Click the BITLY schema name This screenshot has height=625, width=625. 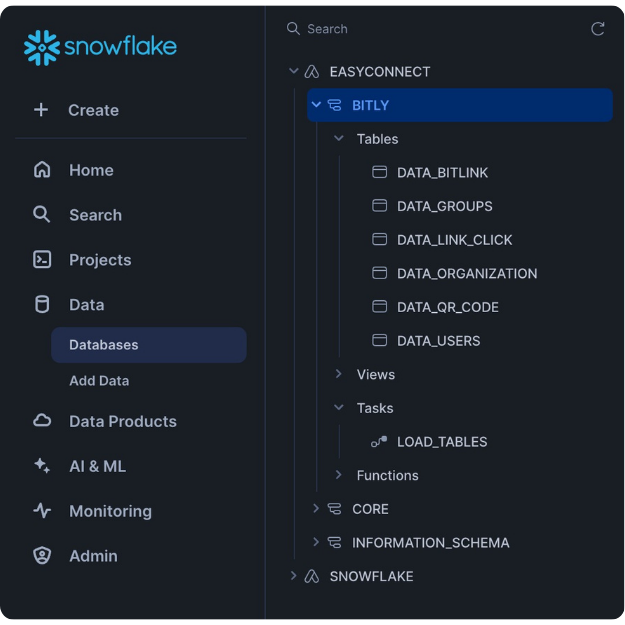click(371, 105)
